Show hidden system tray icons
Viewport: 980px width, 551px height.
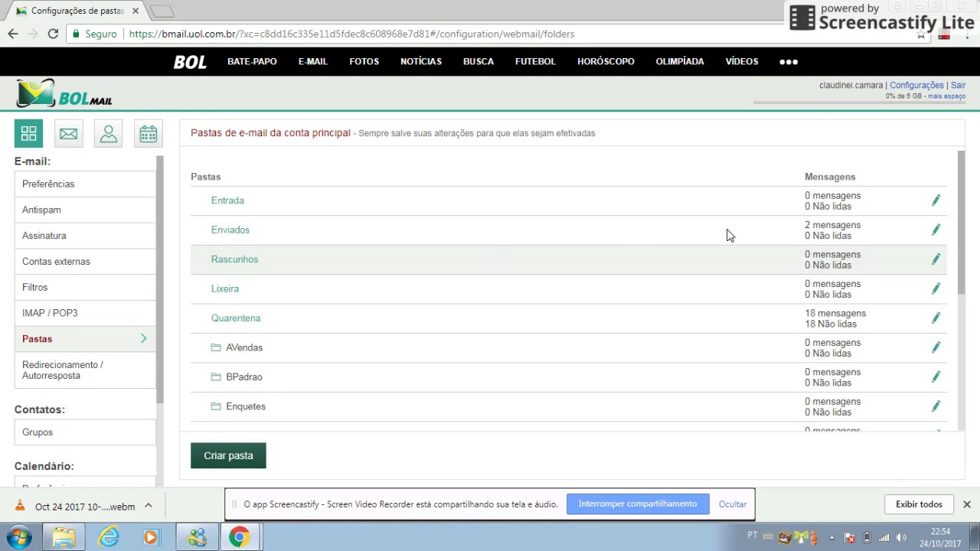pyautogui.click(x=832, y=537)
